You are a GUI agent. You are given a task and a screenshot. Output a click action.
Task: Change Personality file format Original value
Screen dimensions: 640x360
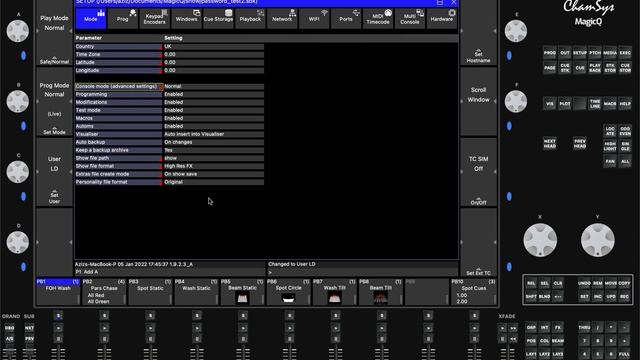(213, 182)
